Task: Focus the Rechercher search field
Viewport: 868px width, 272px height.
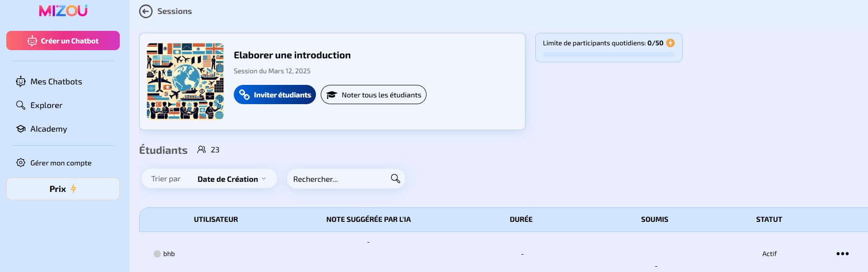Action: pos(346,179)
